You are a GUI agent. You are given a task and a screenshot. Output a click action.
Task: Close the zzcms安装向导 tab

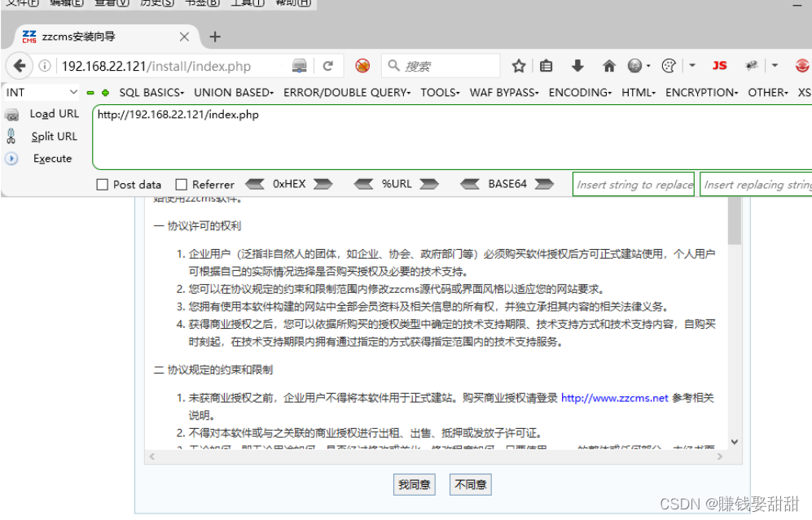pyautogui.click(x=184, y=37)
